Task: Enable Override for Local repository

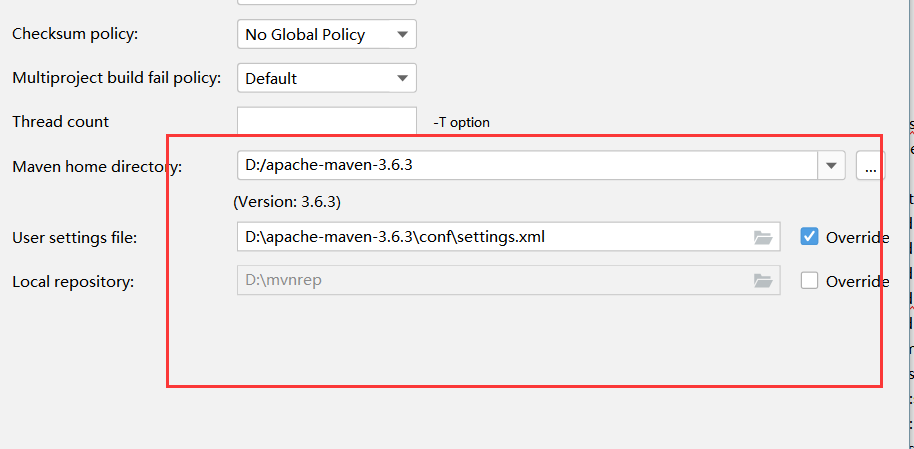Action: (809, 280)
